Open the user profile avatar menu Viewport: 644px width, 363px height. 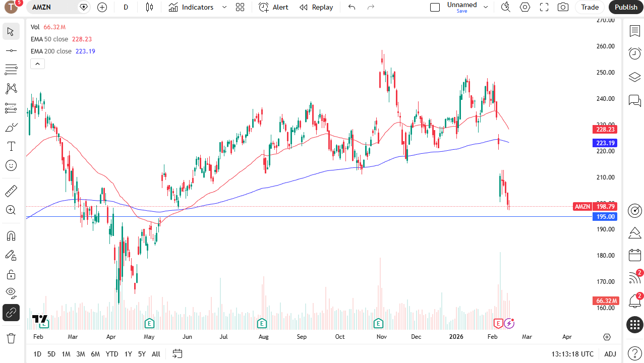[11, 7]
